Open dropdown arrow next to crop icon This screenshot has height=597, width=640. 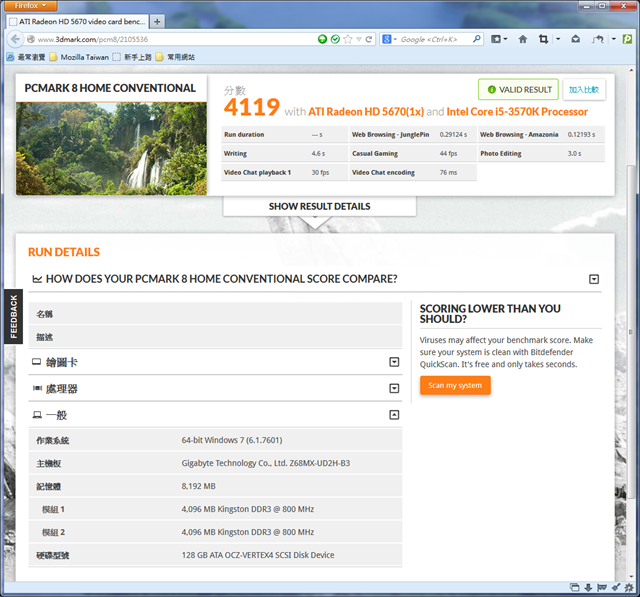click(558, 39)
